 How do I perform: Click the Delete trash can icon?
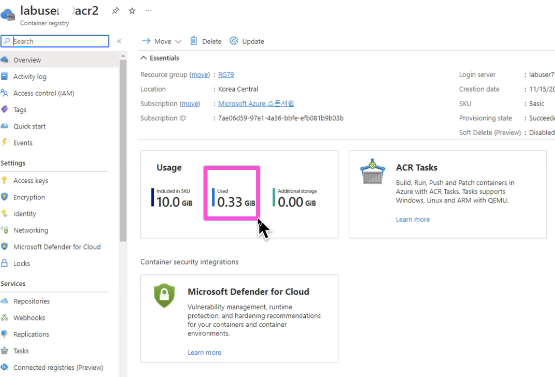(194, 41)
